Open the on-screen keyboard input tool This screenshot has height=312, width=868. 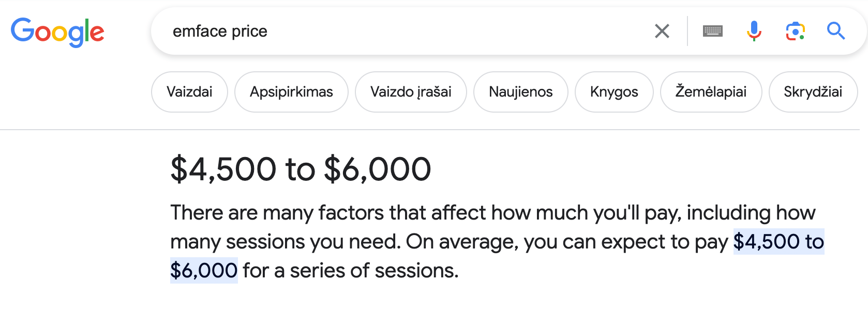click(712, 31)
